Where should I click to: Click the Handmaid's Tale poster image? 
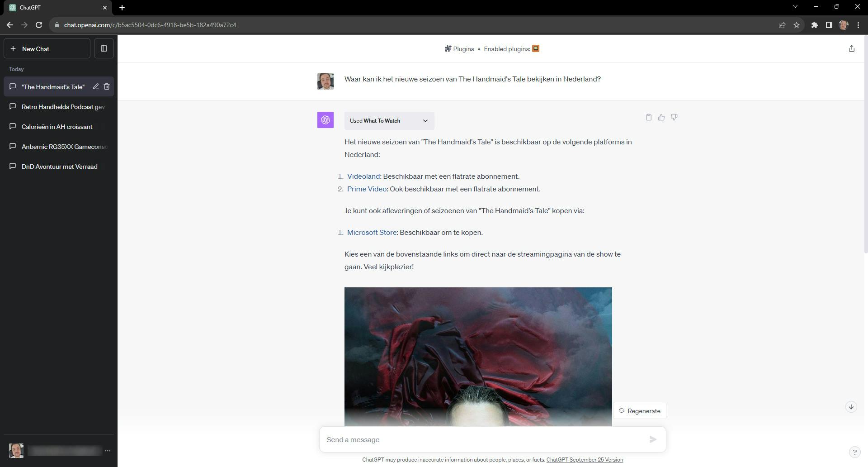point(478,357)
